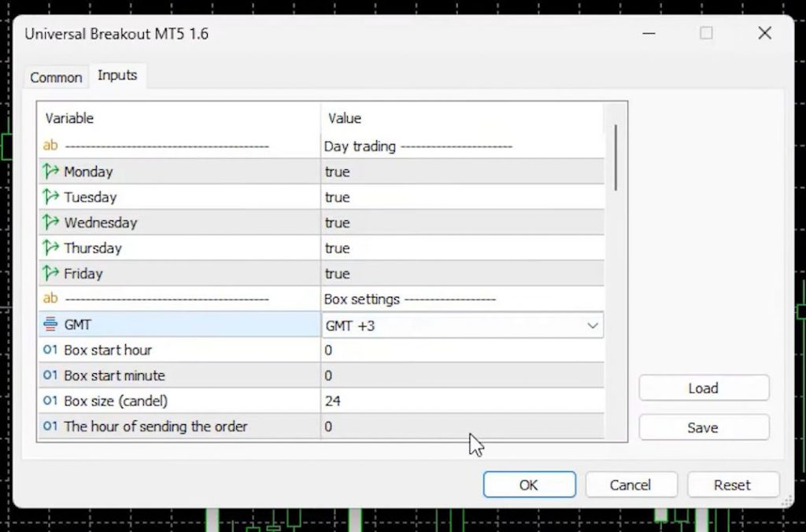Click the boolean icon next to Monday
806x532 pixels.
(50, 172)
